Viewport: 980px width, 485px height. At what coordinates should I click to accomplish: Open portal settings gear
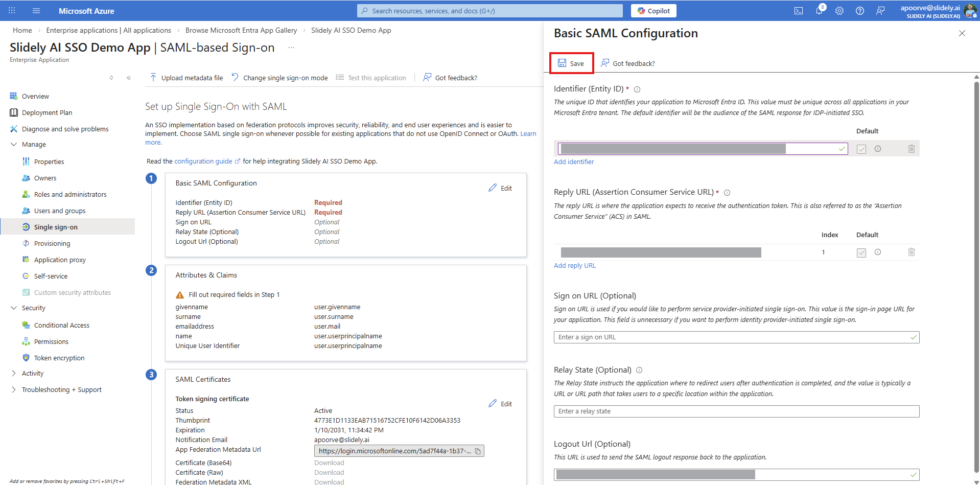(839, 11)
